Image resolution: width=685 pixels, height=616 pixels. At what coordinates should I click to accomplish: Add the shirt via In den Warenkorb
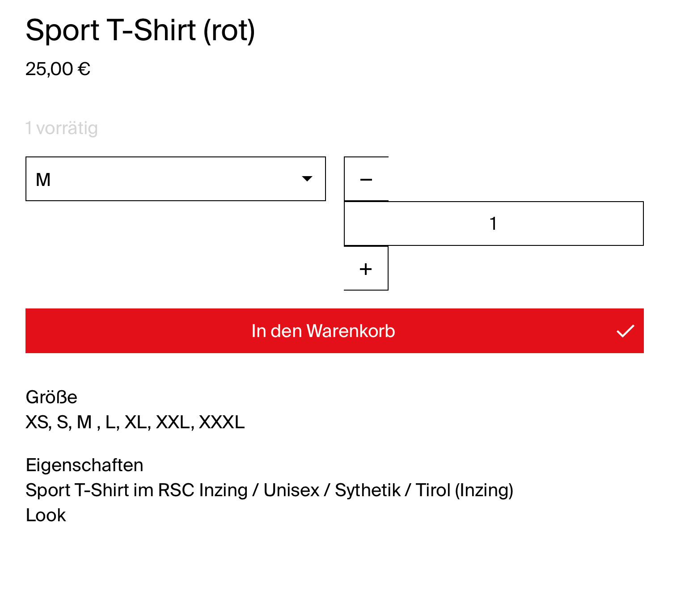pyautogui.click(x=323, y=331)
